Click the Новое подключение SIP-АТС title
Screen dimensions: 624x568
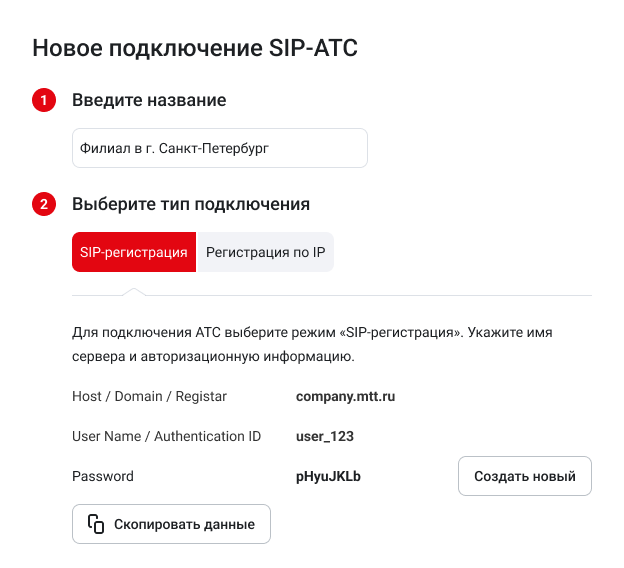(195, 47)
